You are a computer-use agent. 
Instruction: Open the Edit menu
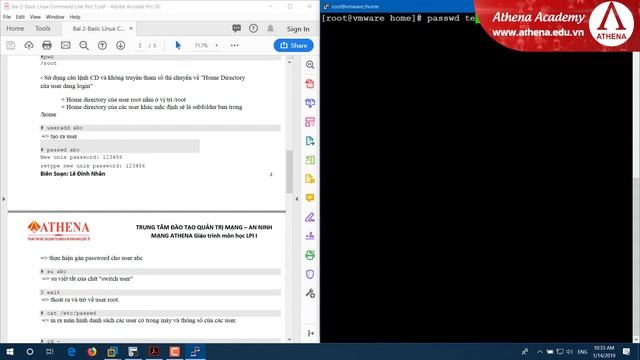point(20,17)
